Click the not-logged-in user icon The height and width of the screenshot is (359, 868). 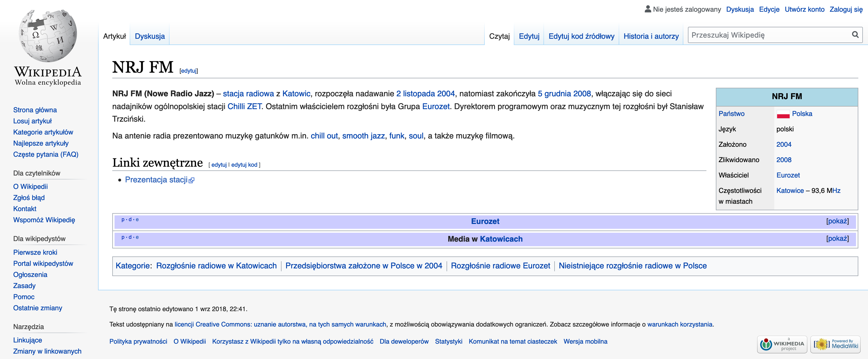(648, 9)
